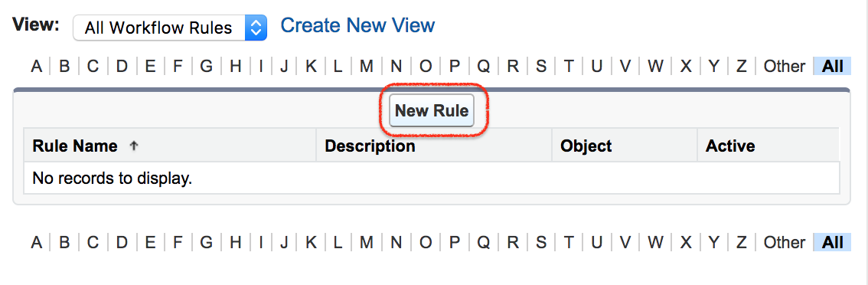
Task: Select Other in the bottom alphabet filter
Action: (x=784, y=242)
